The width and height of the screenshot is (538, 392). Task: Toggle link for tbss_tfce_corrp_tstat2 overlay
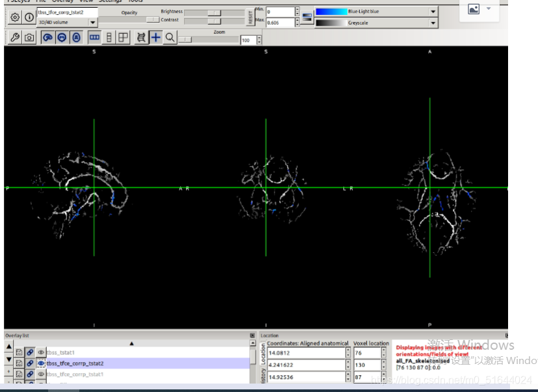pyautogui.click(x=30, y=363)
